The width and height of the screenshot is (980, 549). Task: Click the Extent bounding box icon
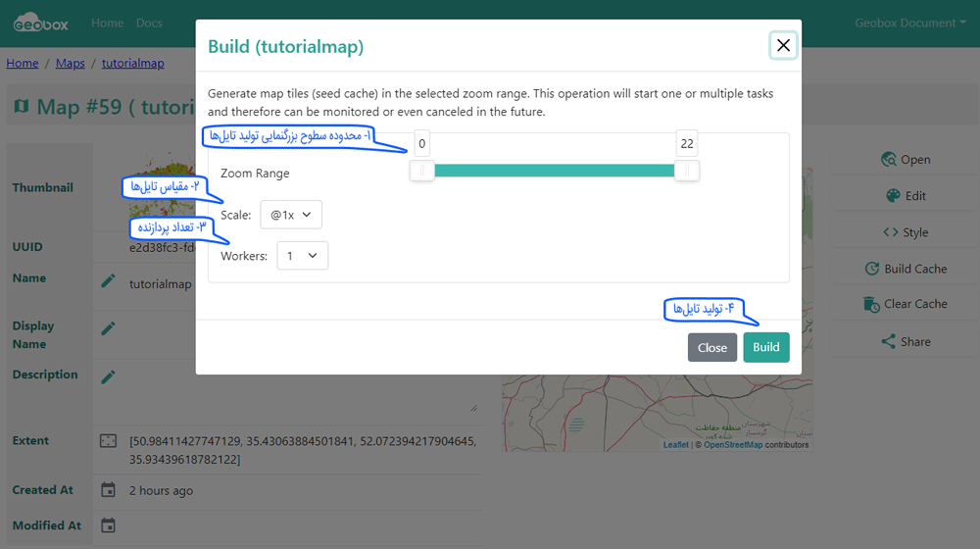[x=108, y=442]
